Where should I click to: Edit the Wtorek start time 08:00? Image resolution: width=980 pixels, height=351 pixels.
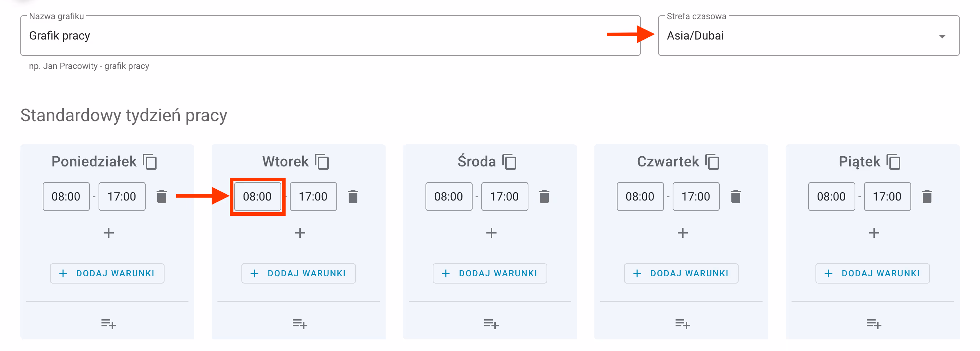pyautogui.click(x=258, y=197)
